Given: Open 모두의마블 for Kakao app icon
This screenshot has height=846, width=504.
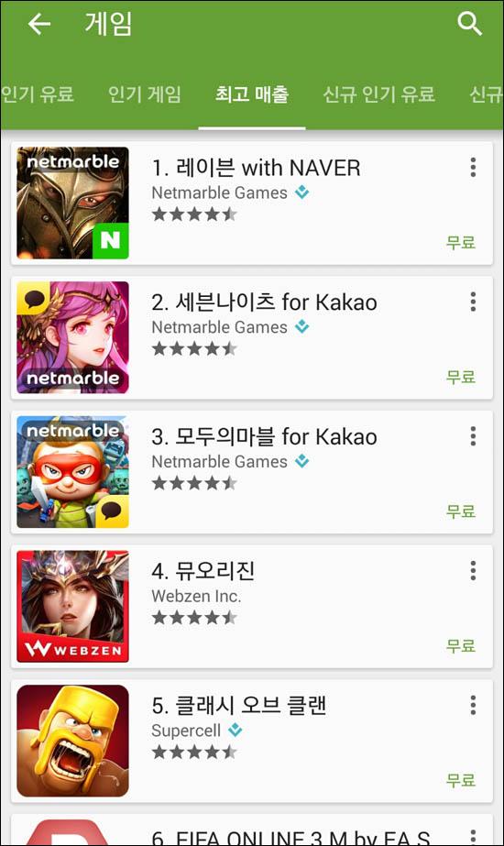Looking at the screenshot, I should pos(72,471).
